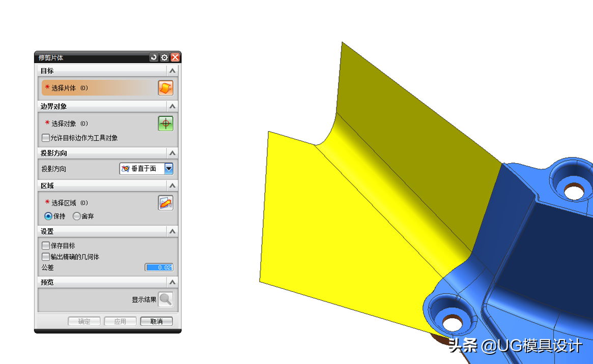Open dialog options via the gear icon
The width and height of the screenshot is (593, 364).
pyautogui.click(x=164, y=57)
